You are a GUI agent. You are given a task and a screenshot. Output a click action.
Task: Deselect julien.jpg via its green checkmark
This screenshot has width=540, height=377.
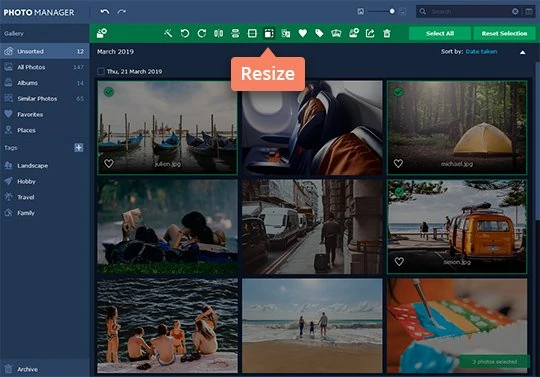point(109,92)
